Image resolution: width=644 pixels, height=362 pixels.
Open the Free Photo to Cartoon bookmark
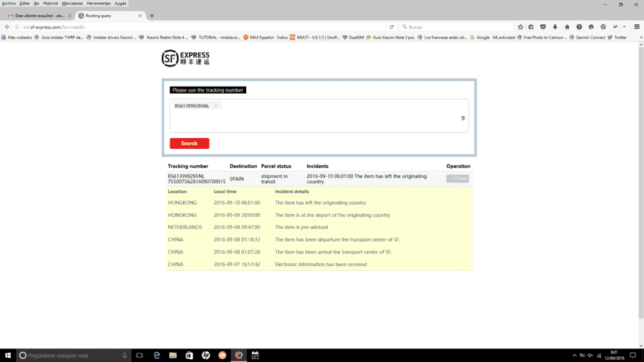click(x=542, y=37)
